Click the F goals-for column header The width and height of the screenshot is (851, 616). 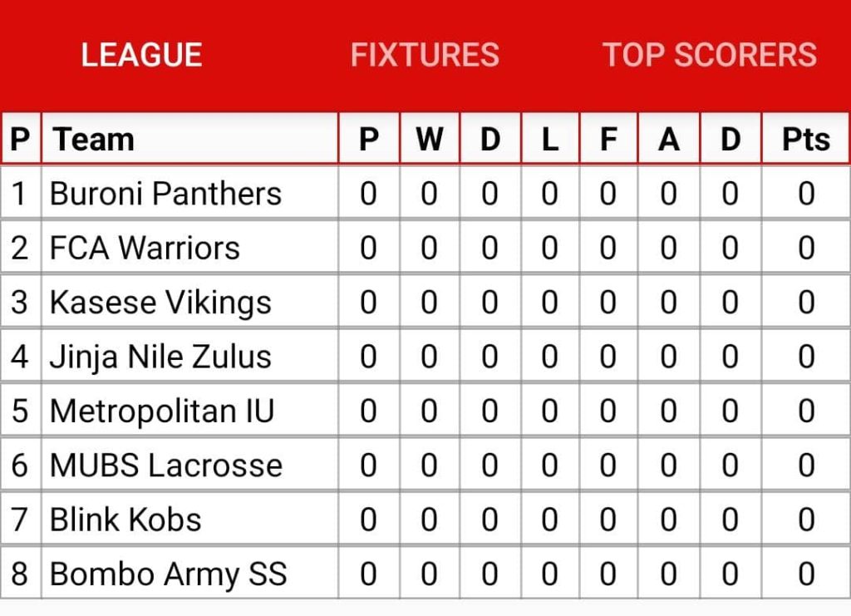(608, 140)
